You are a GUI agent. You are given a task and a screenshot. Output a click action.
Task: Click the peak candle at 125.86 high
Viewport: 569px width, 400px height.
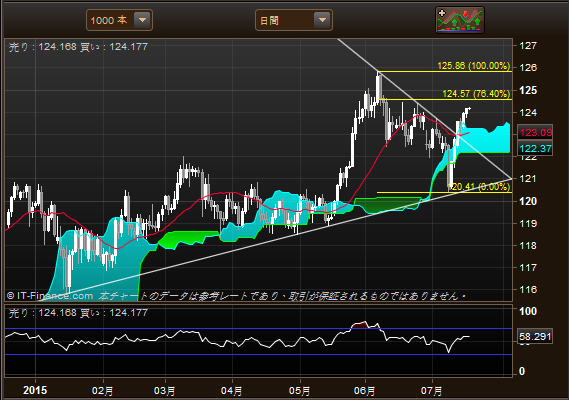379,87
